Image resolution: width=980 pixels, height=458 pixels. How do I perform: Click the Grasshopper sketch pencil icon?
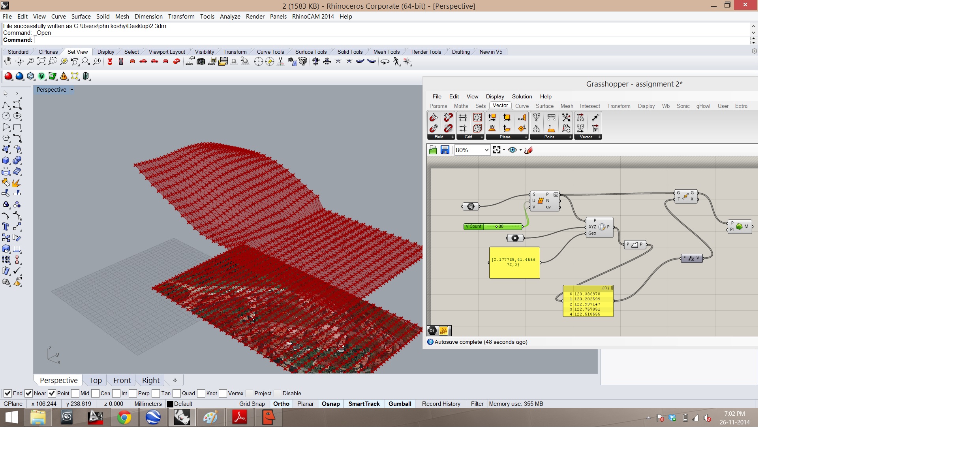click(x=529, y=150)
